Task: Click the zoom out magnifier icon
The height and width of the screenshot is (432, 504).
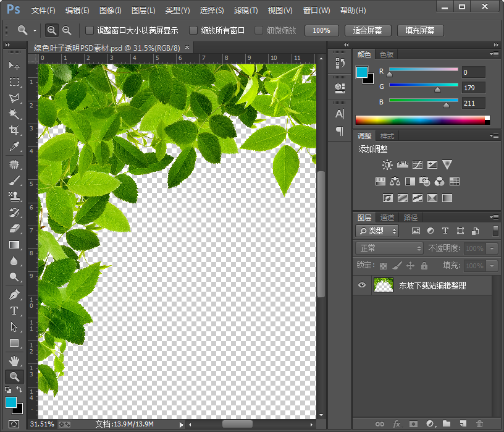Action: click(66, 30)
